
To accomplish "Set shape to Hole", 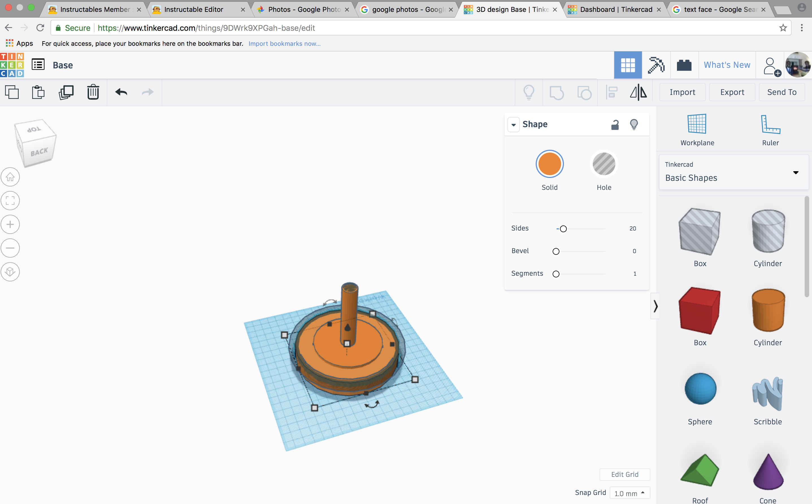I will [604, 164].
